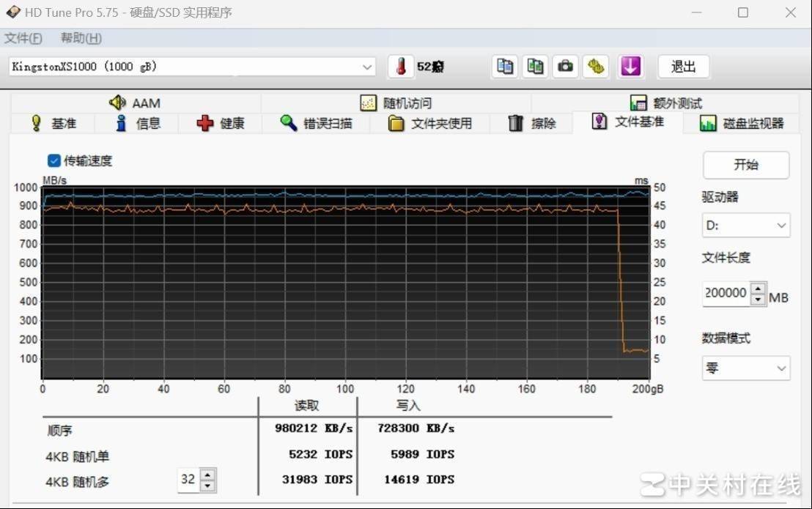Click the 顺序 row label
This screenshot has width=812, height=509.
(59, 431)
